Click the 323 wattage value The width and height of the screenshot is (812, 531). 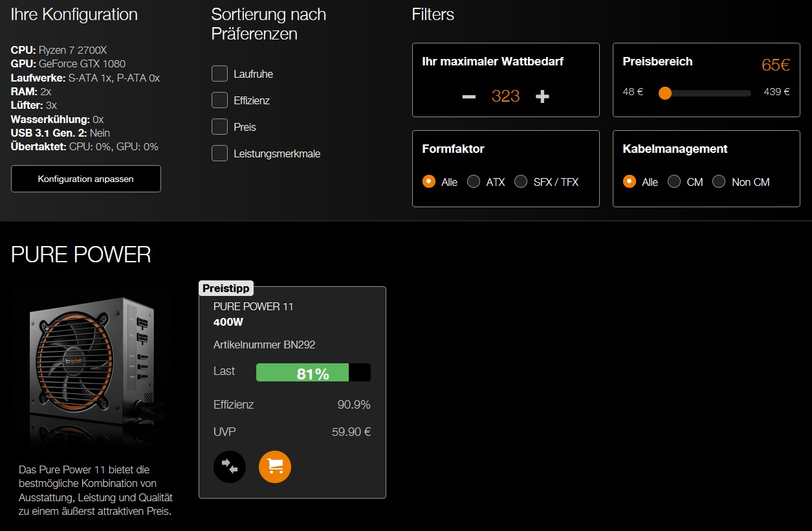[506, 96]
